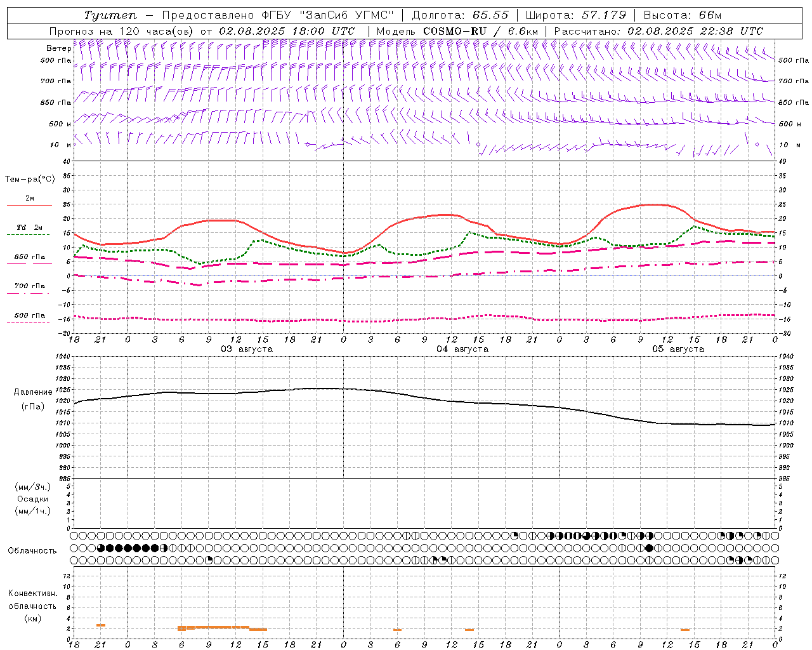812x650 pixels.
Task: Click the Давление pressure panel label
Action: 33,392
